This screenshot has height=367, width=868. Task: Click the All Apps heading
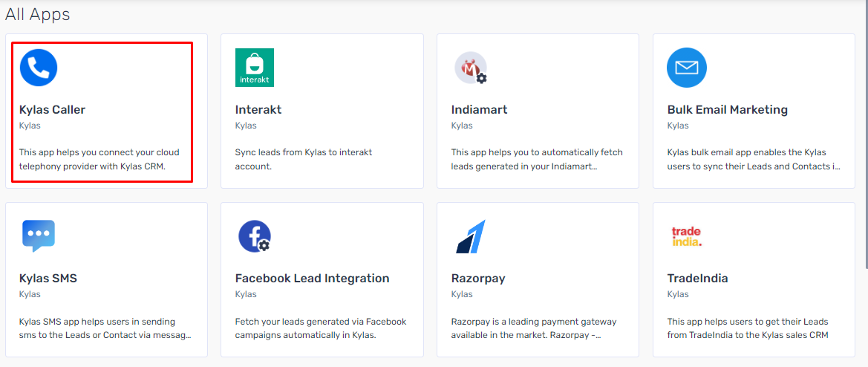pos(38,14)
